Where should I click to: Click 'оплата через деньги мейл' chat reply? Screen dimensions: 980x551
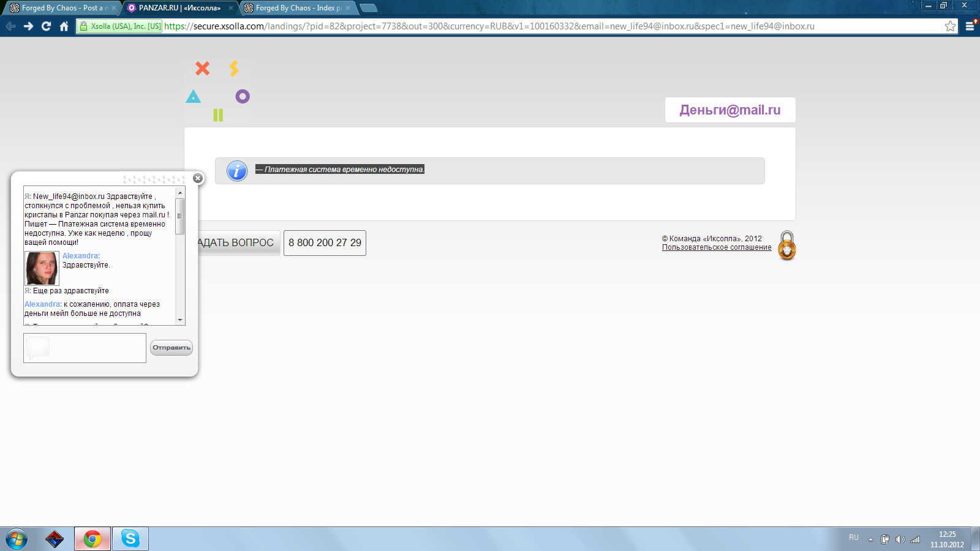(x=92, y=309)
